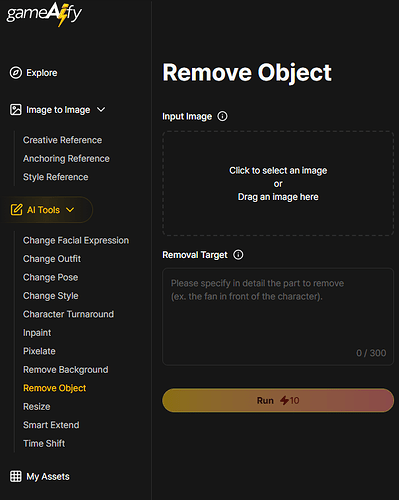Open the Input Image info icon

click(x=222, y=116)
